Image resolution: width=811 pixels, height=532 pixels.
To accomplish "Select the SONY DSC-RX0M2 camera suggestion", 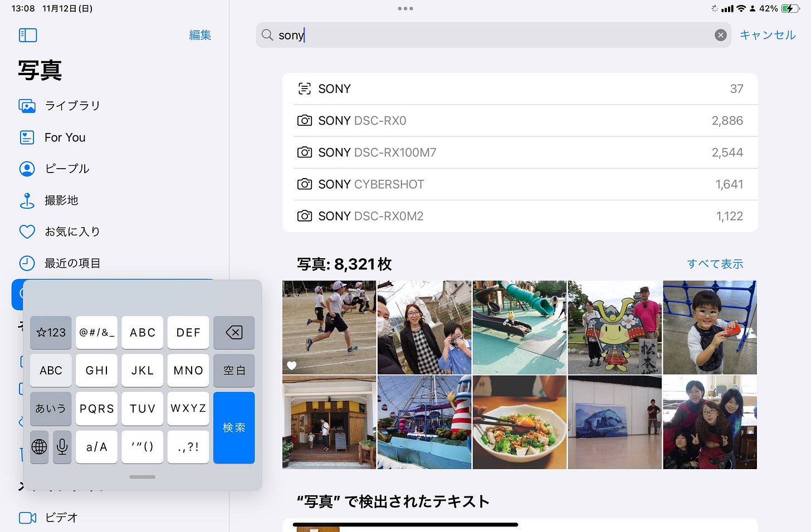I will click(x=520, y=216).
